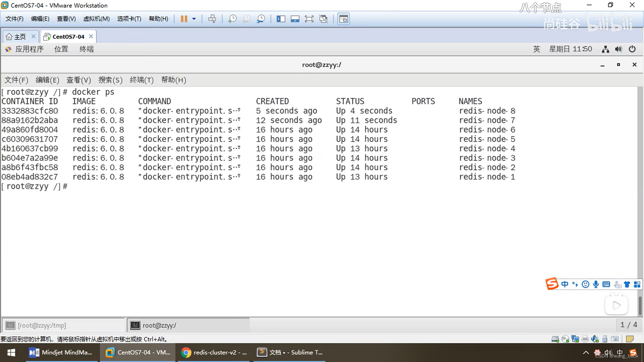
Task: Click the volume icon in CentOS panel
Action: [x=618, y=49]
